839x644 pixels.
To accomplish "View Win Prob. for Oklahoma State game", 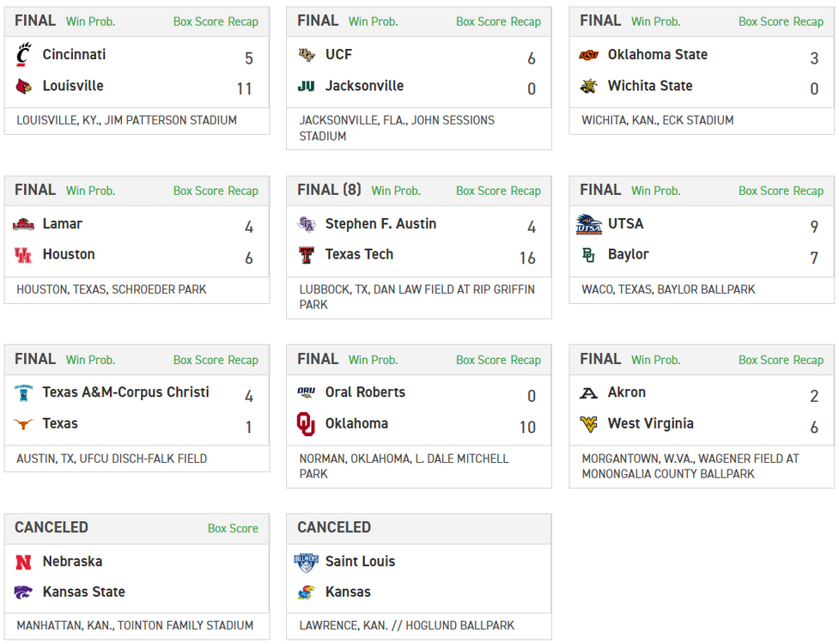I will tap(655, 21).
